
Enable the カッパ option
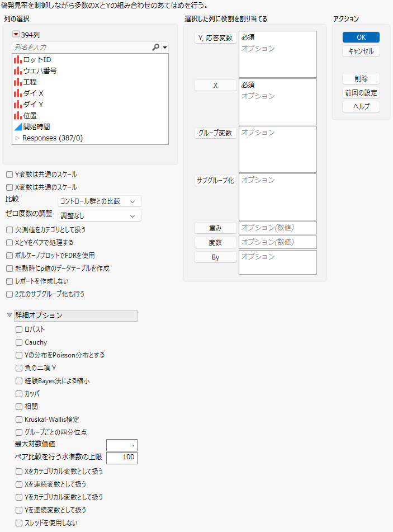tap(19, 394)
